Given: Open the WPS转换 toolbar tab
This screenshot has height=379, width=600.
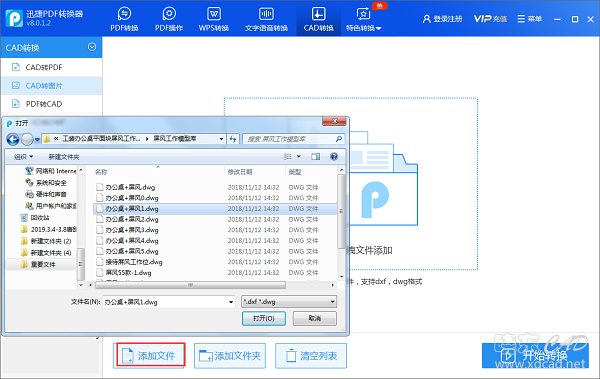Looking at the screenshot, I should click(x=214, y=19).
